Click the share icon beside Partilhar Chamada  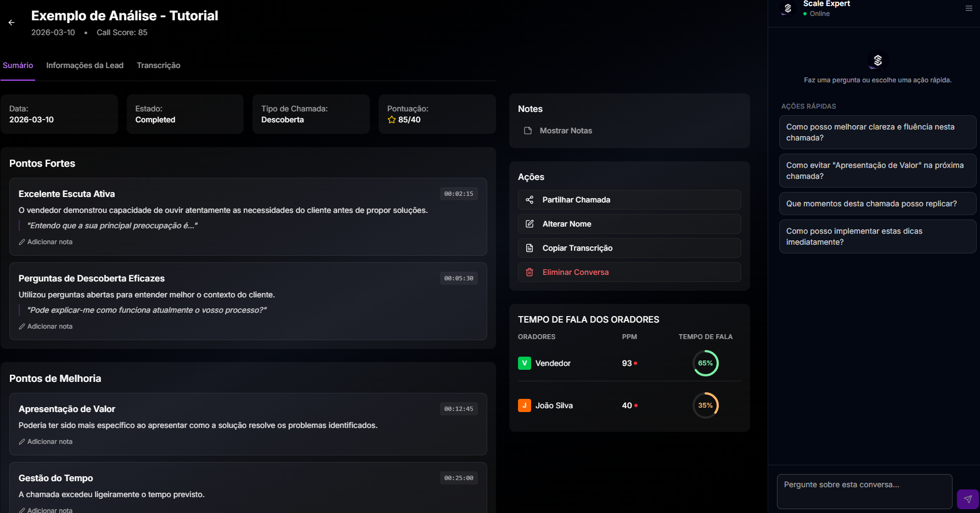[x=530, y=200]
